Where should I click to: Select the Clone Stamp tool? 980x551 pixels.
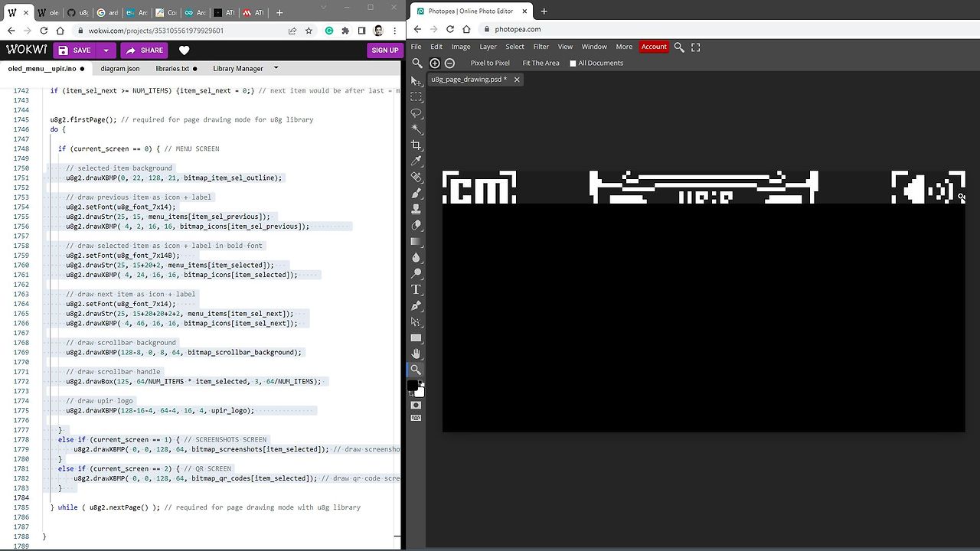coord(416,209)
